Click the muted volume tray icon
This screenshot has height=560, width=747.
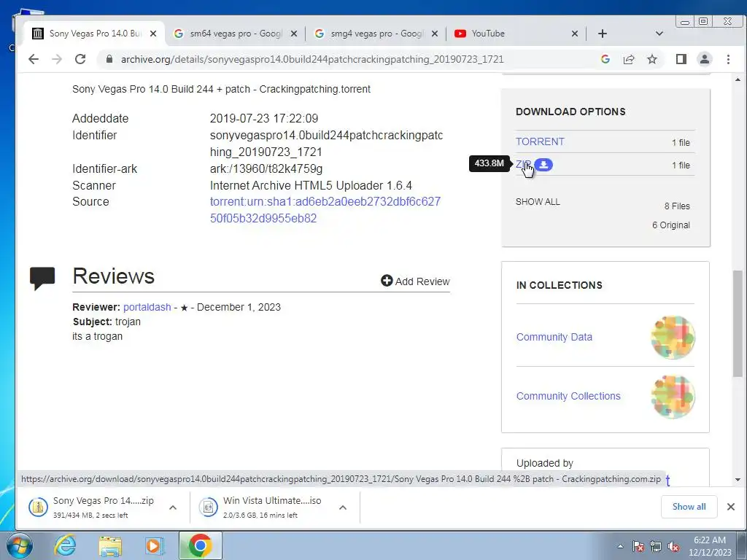click(673, 546)
